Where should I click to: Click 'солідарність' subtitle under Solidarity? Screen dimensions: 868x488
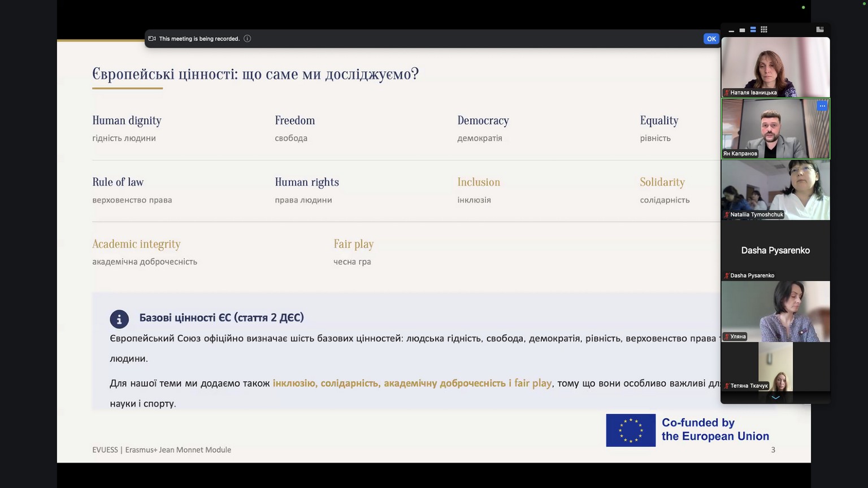pyautogui.click(x=665, y=200)
